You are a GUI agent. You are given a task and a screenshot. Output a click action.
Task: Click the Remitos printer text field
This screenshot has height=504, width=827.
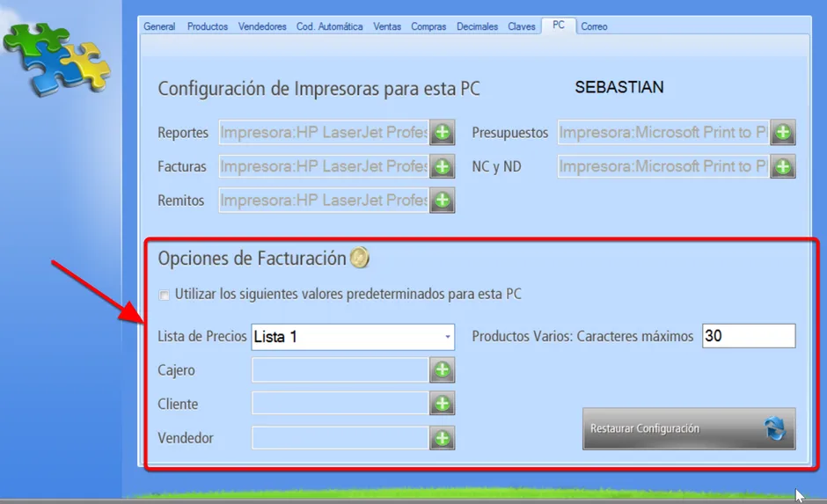pos(324,201)
